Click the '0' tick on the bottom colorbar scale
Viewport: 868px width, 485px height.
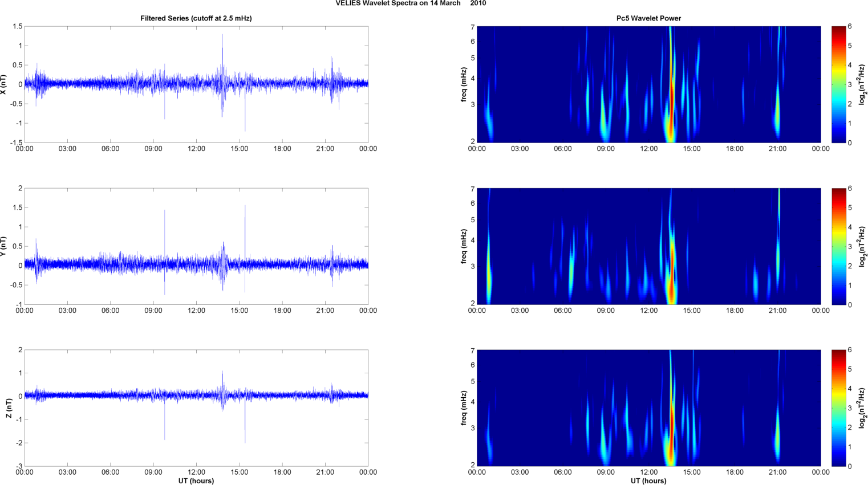(x=850, y=466)
